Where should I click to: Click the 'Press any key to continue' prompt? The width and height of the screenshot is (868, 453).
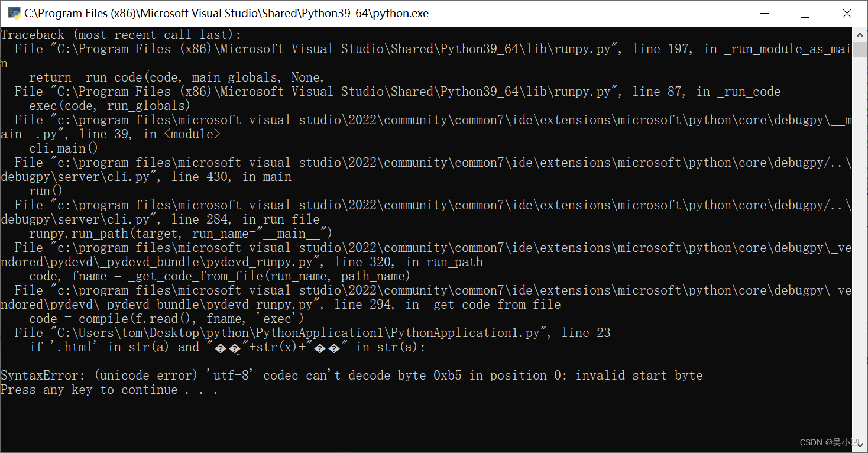(x=109, y=390)
